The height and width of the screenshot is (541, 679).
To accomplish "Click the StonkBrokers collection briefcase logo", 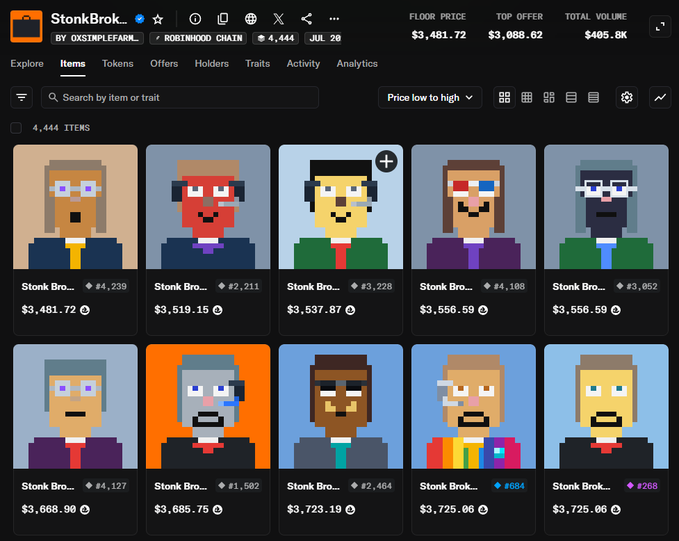I will (26, 26).
